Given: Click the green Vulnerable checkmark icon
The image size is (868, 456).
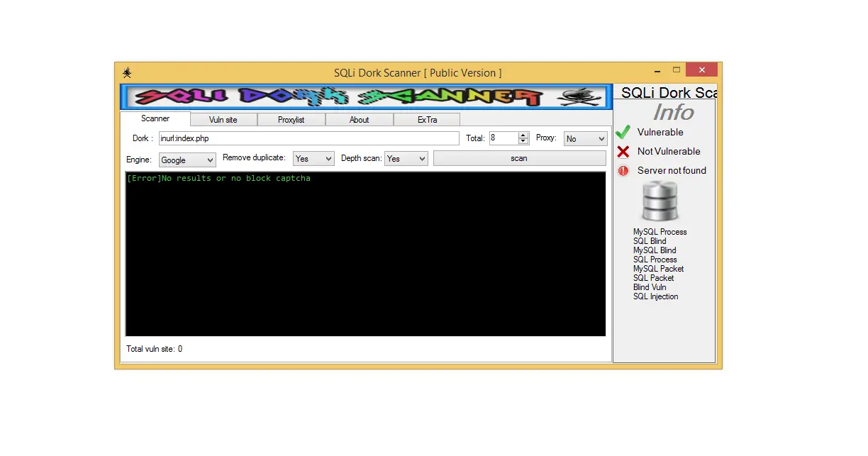Looking at the screenshot, I should coord(622,131).
